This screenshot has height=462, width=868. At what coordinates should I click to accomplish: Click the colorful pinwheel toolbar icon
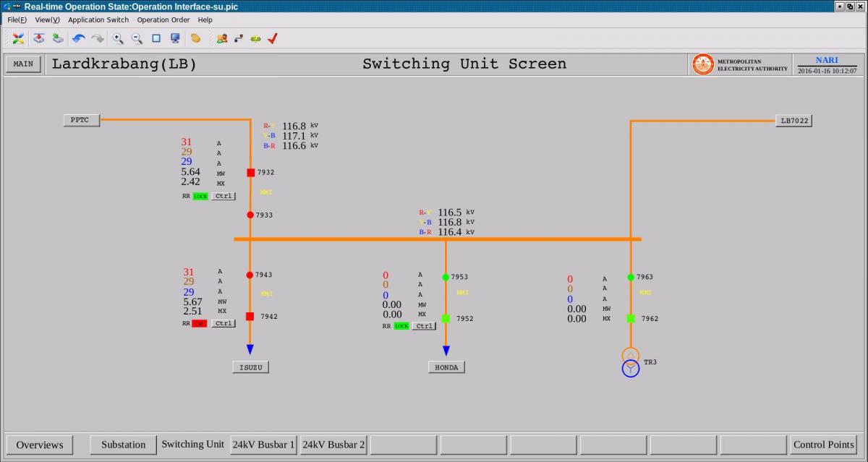pos(18,38)
